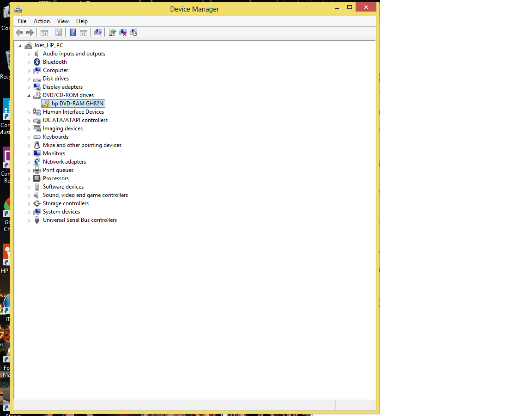The height and width of the screenshot is (416, 532).
Task: Open the Action menu
Action: [42, 21]
